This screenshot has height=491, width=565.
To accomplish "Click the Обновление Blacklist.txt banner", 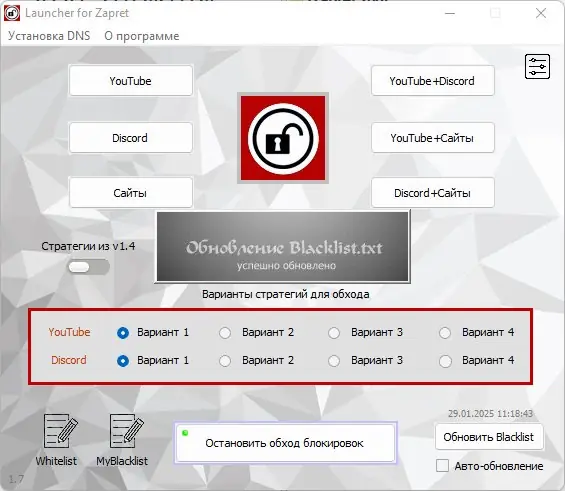I will point(283,247).
